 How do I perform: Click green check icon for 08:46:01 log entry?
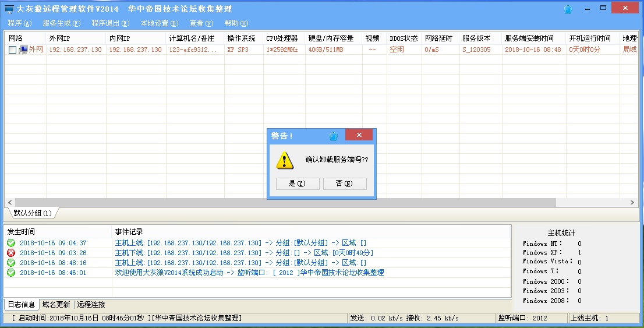point(11,273)
